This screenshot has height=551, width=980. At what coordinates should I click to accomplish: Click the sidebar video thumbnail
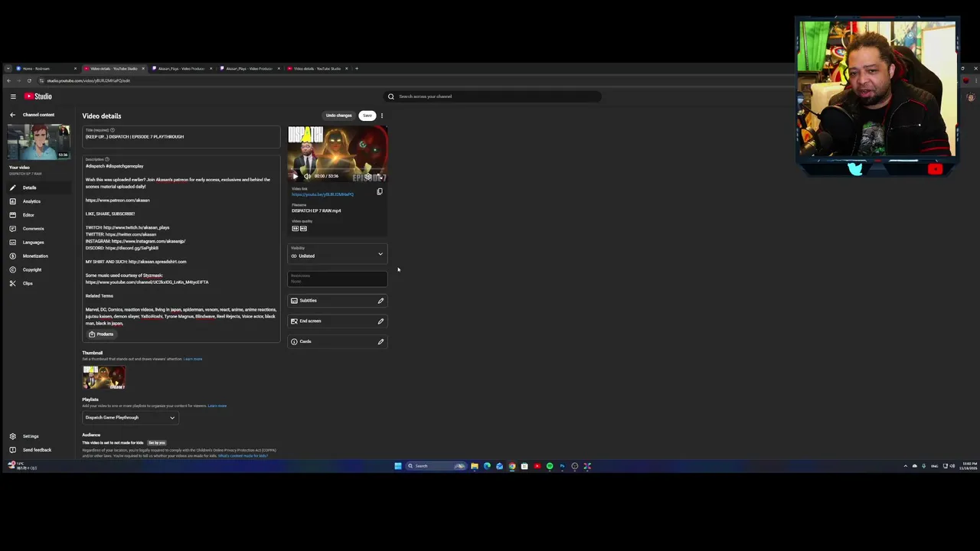38,142
